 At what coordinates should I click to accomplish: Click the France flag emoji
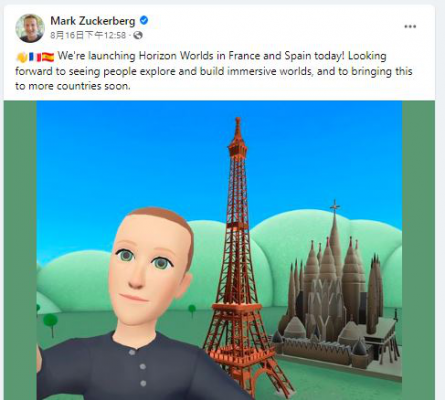point(35,57)
